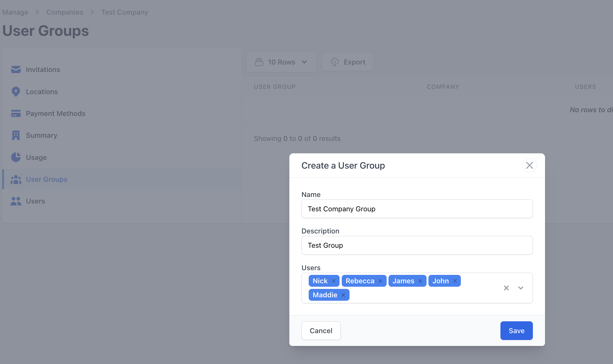Click the Save button
This screenshot has width=613, height=364.
click(x=516, y=331)
